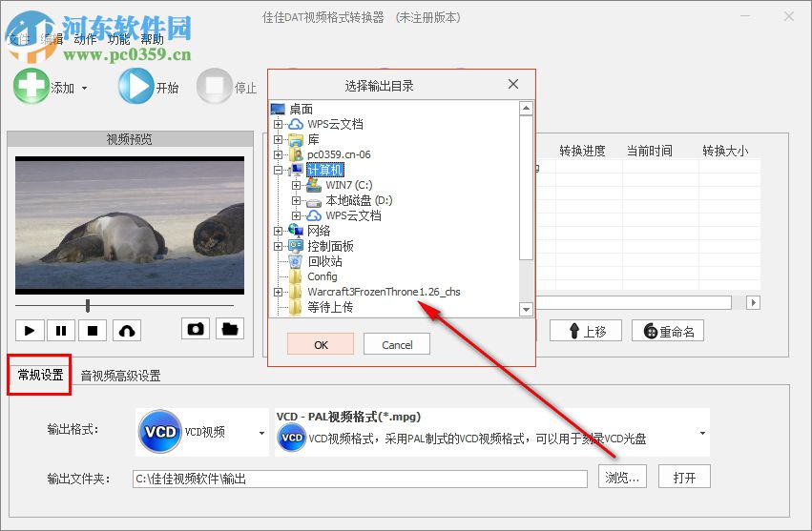This screenshot has height=531, width=812.
Task: Open the Add button dropdown arrow
Action: pos(84,88)
